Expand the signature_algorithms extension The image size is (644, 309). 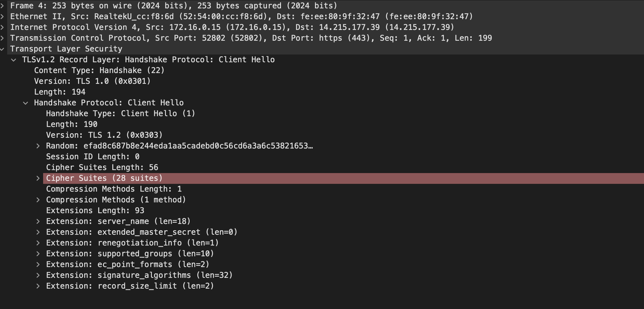tap(38, 275)
